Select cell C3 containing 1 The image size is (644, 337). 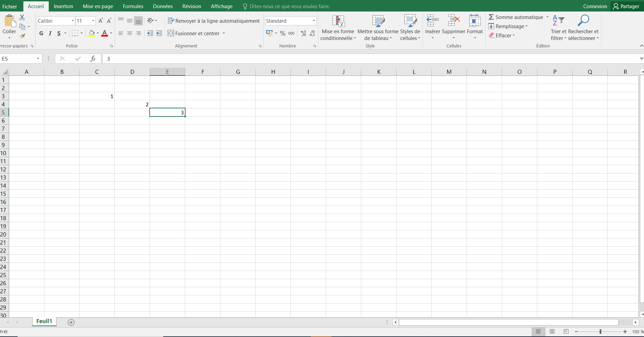point(97,96)
